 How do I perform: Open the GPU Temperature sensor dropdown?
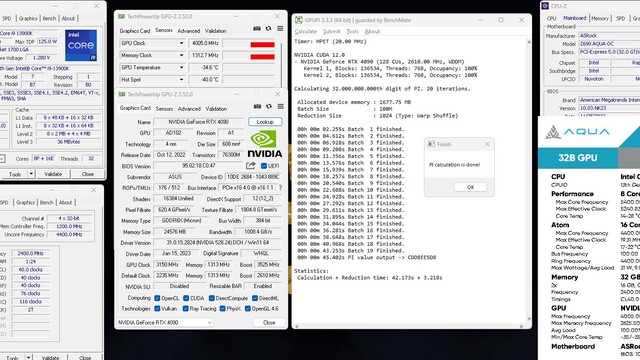[181, 67]
